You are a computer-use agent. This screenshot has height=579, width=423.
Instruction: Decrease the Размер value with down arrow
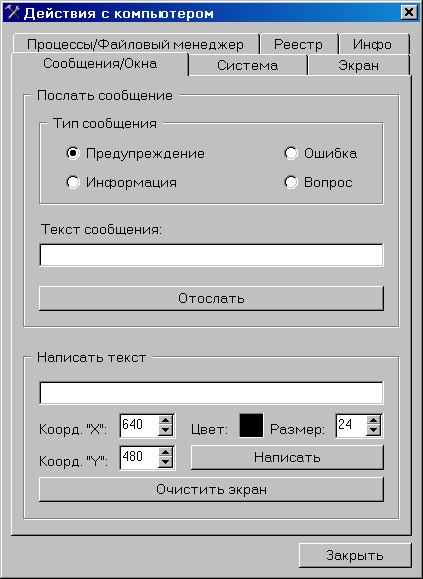pyautogui.click(x=374, y=430)
